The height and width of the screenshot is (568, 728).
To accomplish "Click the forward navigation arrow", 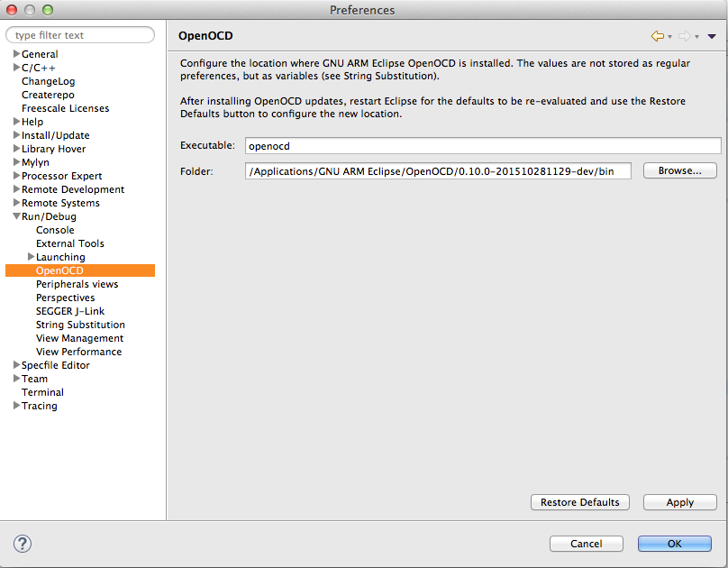I will tap(684, 36).
